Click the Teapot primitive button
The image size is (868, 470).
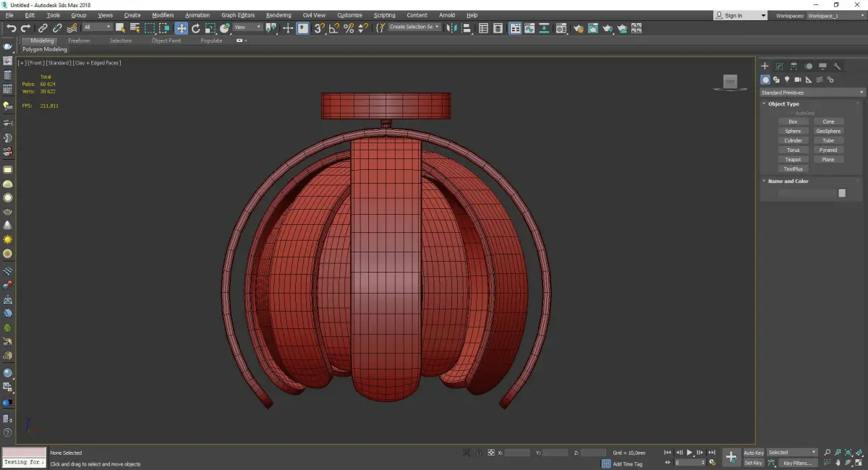pyautogui.click(x=793, y=159)
